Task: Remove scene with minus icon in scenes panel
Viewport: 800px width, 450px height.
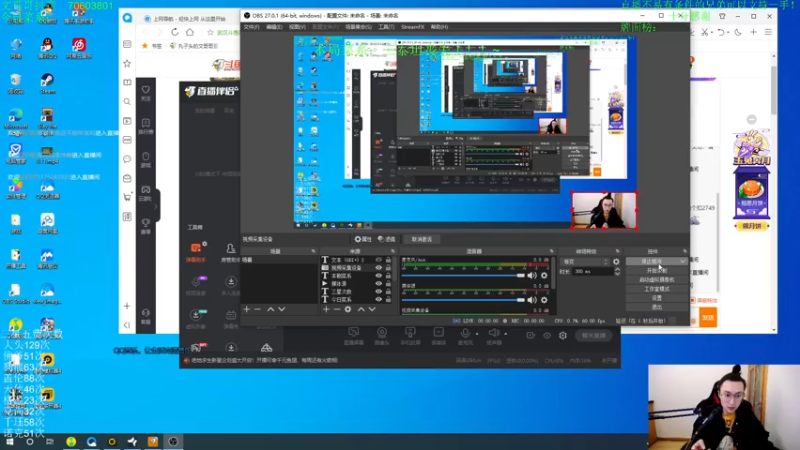Action: [257, 309]
